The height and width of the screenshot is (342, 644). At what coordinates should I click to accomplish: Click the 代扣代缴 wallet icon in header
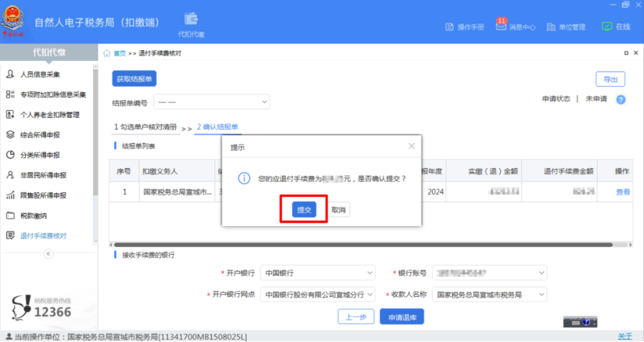191,19
